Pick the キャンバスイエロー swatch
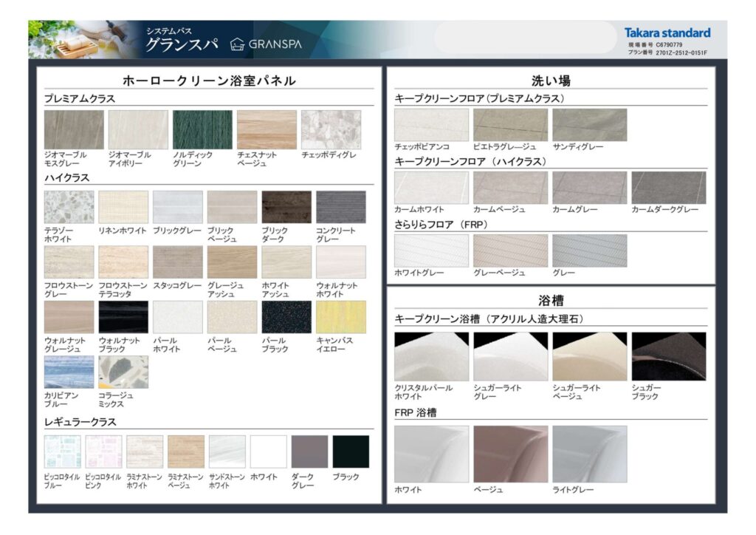756x535 pixels. click(340, 317)
